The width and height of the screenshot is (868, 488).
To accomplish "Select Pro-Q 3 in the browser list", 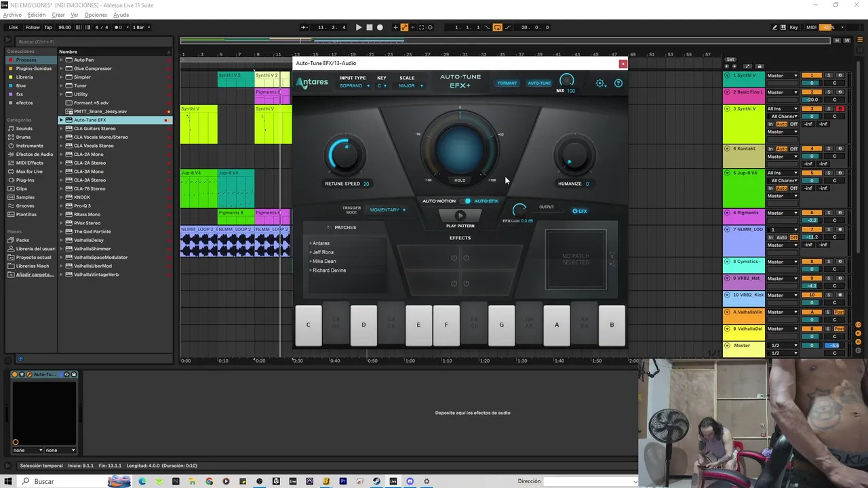I will (82, 206).
